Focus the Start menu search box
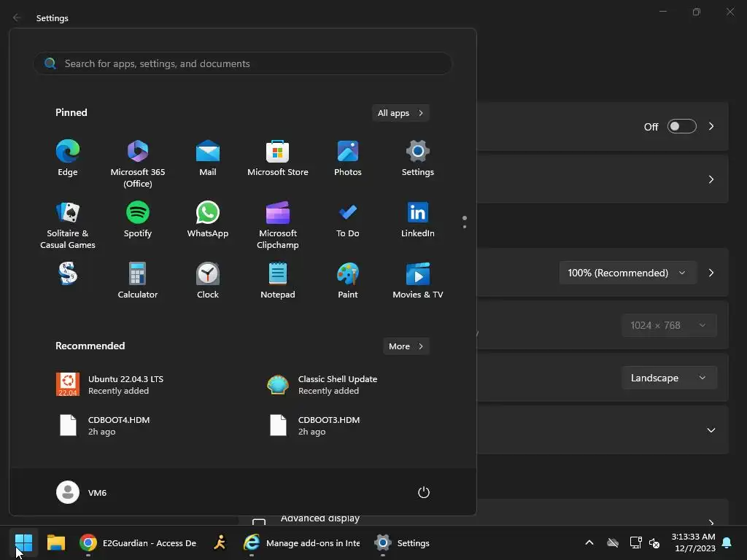747x560 pixels. pos(243,63)
